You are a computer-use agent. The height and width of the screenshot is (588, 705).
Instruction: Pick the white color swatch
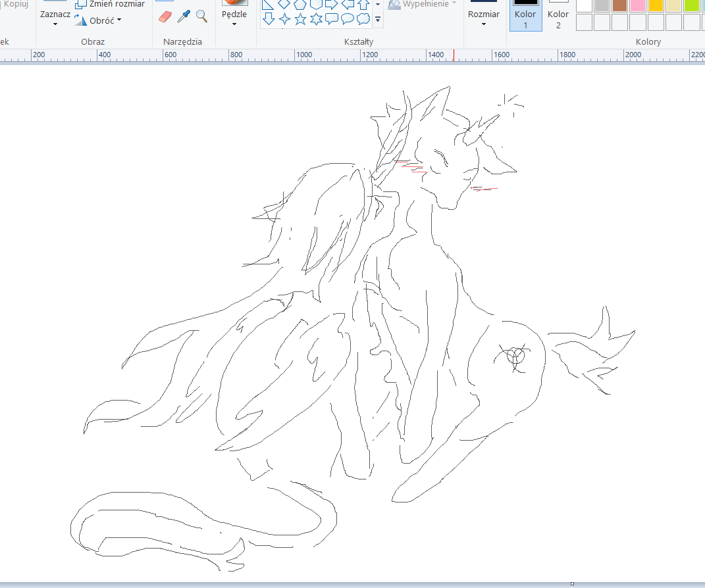[x=584, y=5]
